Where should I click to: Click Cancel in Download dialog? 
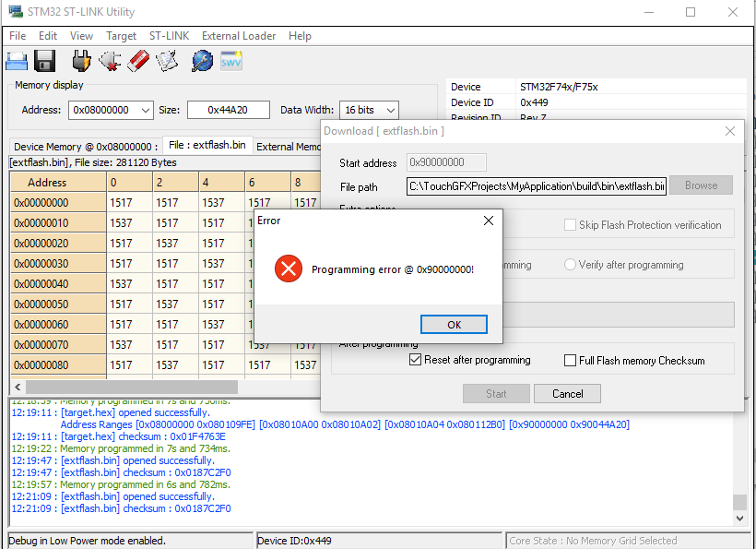567,394
